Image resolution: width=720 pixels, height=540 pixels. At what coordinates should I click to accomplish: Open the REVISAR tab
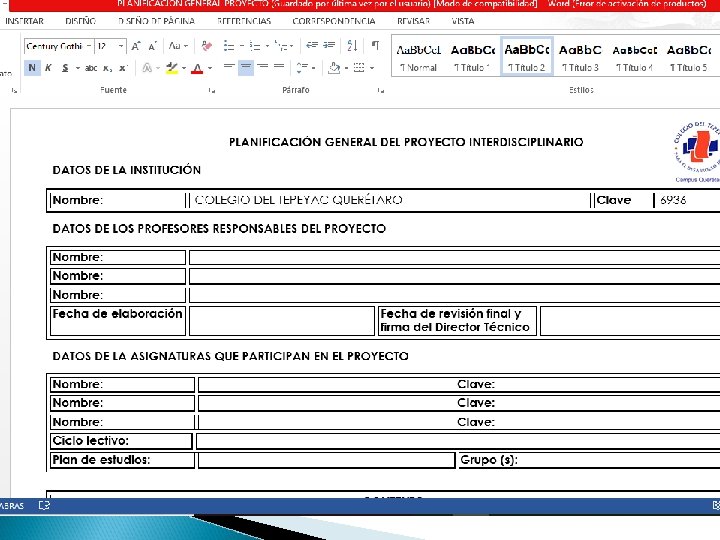point(413,21)
